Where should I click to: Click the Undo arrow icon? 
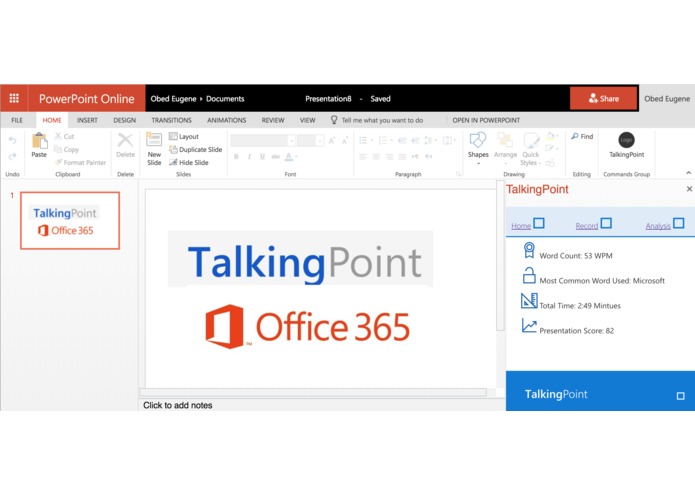[x=12, y=140]
